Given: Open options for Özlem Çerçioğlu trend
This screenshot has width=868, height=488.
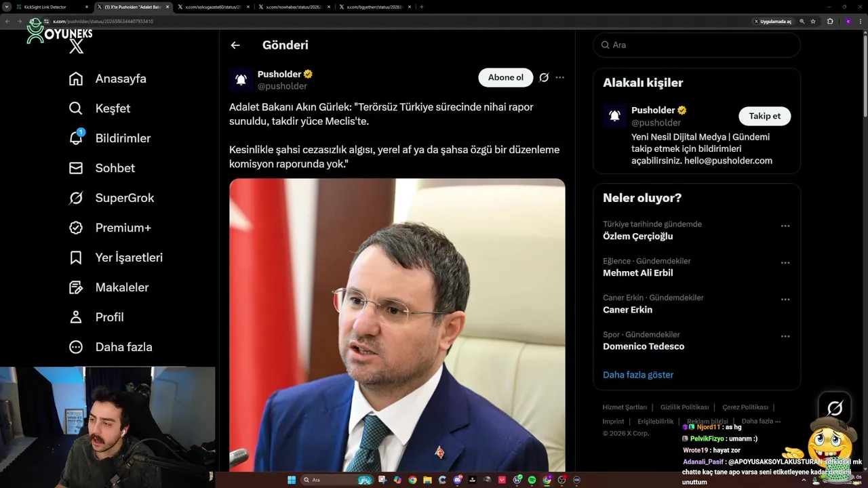Looking at the screenshot, I should tap(785, 226).
